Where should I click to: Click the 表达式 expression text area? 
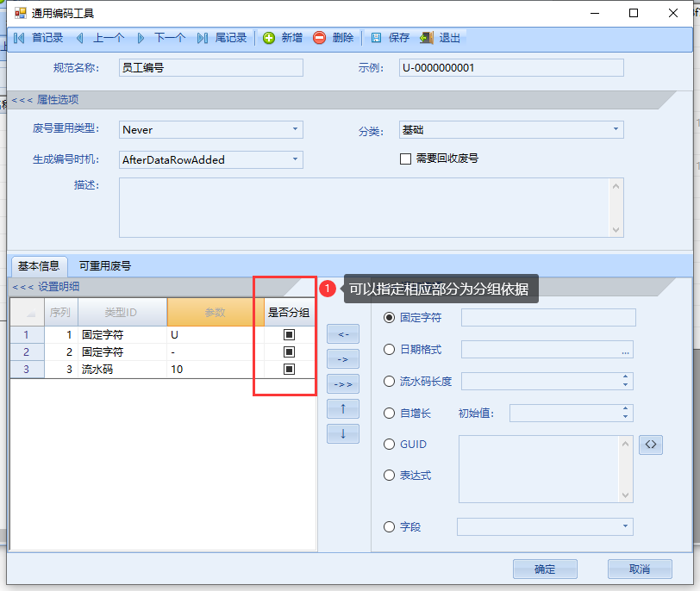(x=539, y=469)
